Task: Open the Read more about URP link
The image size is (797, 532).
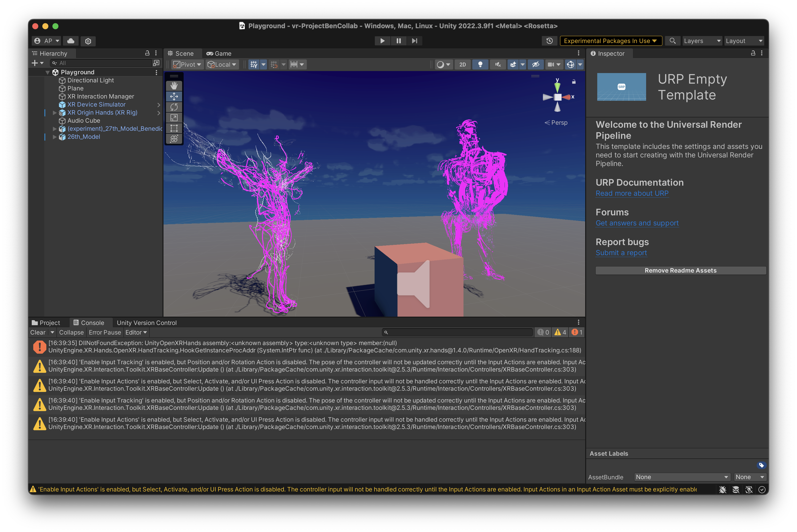Action: tap(632, 193)
